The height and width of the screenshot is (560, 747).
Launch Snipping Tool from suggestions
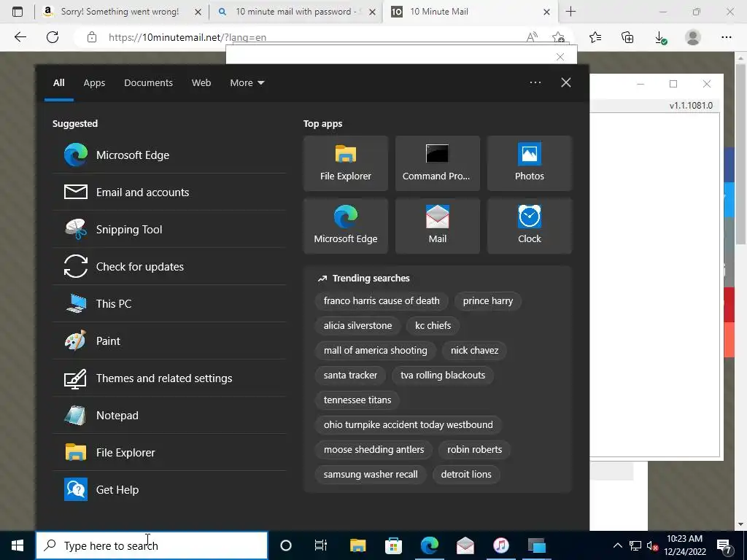pyautogui.click(x=169, y=229)
